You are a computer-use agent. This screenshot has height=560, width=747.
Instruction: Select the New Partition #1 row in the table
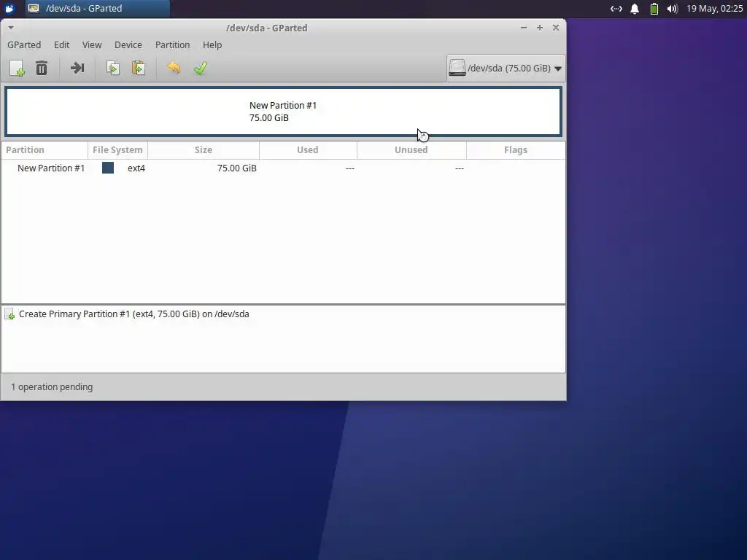tap(283, 168)
